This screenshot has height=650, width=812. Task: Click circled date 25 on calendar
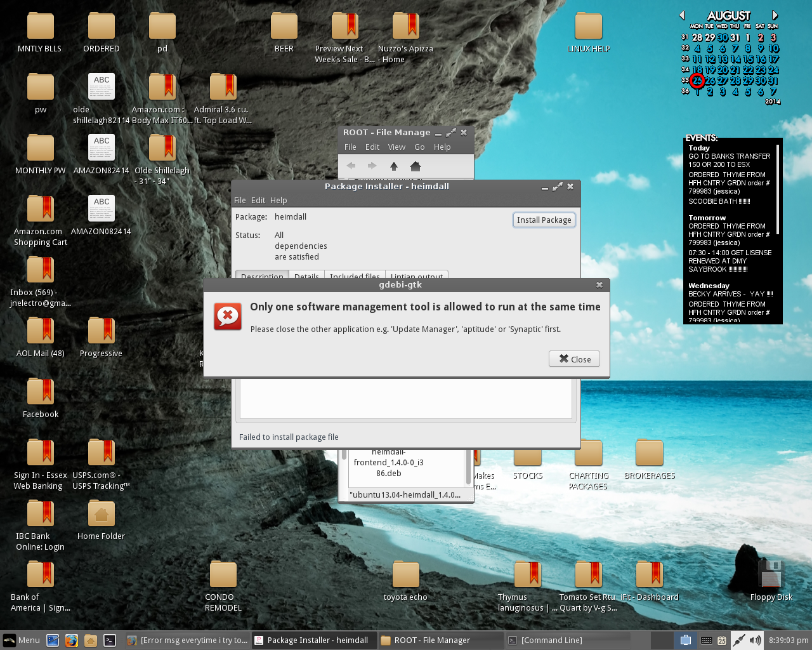click(x=697, y=81)
